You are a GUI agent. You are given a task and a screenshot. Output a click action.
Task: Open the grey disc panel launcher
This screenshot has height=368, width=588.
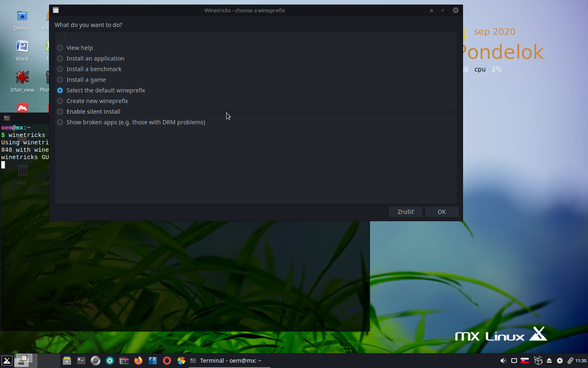[96, 361]
